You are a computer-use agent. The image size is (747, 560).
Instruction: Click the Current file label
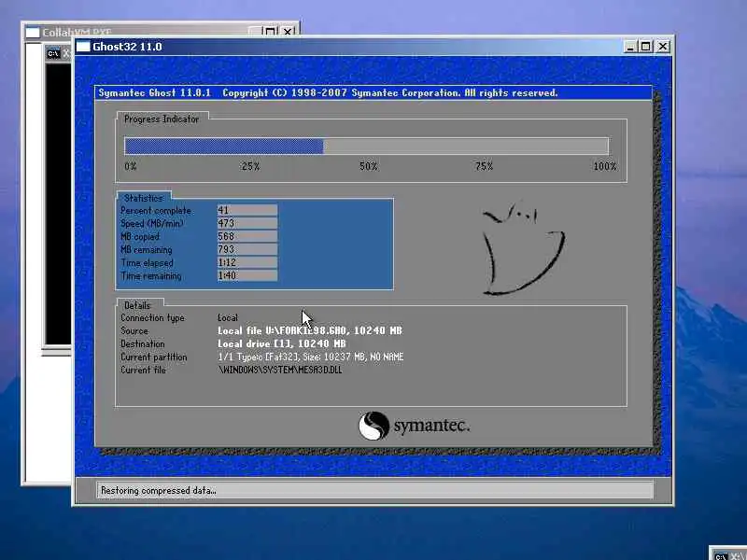(143, 370)
